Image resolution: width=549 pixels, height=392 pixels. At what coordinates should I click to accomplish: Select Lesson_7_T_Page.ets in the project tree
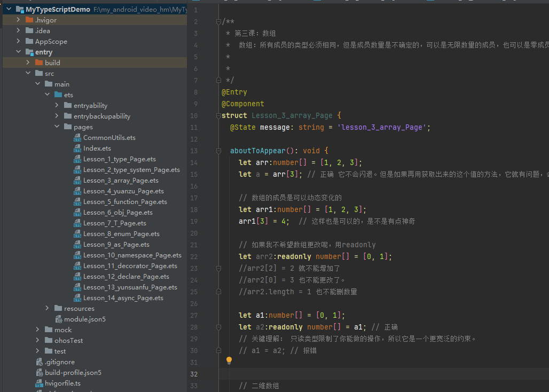114,223
